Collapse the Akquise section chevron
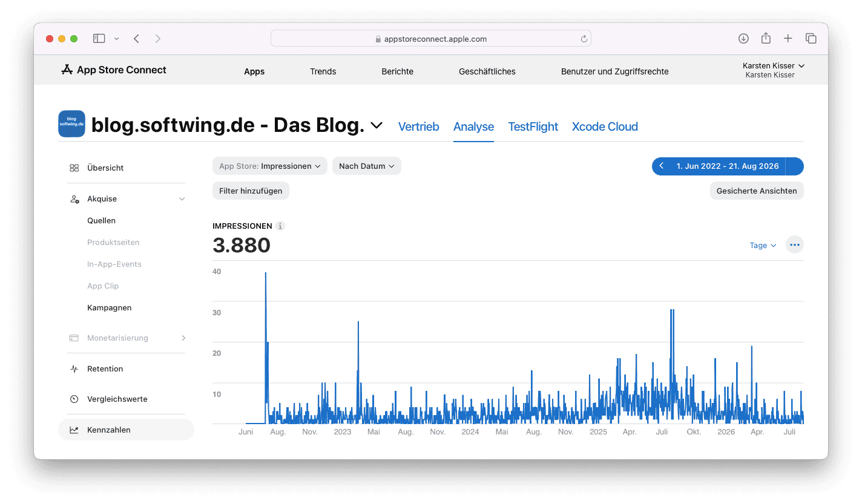 coord(182,199)
